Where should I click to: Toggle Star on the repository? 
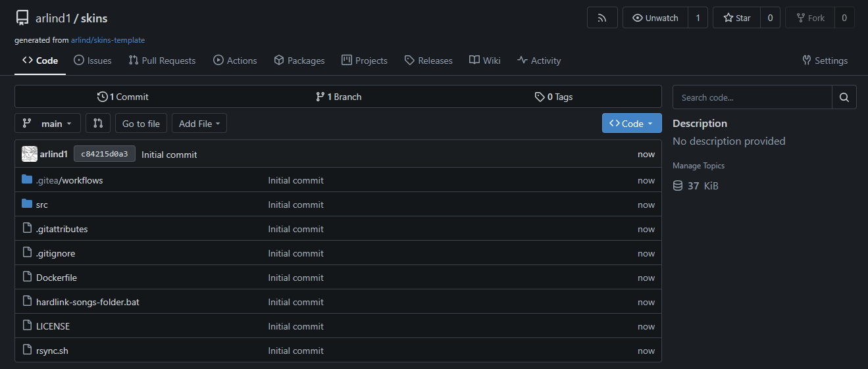tap(736, 18)
